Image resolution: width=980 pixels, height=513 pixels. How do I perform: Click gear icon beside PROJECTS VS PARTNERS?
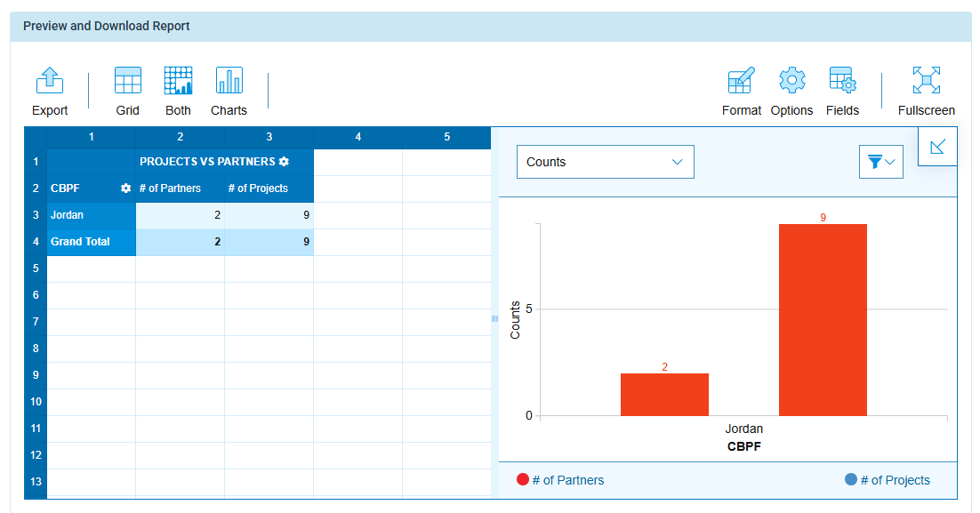pos(285,162)
